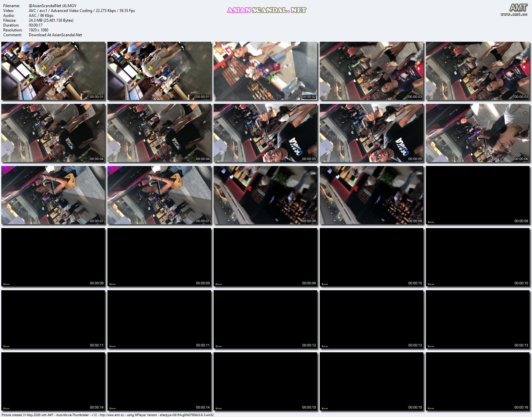Click the AMT logo with www.amt.cc
The image size is (532, 417).
tap(514, 9)
